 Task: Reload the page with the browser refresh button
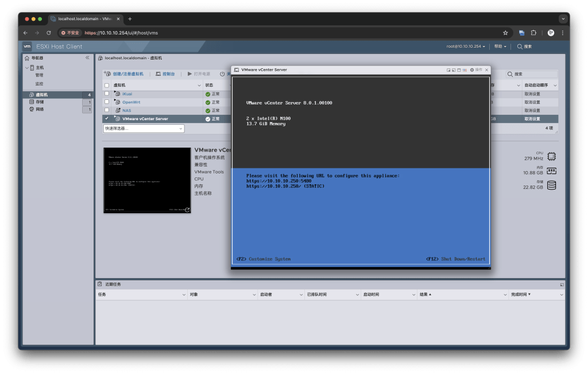[x=49, y=33]
